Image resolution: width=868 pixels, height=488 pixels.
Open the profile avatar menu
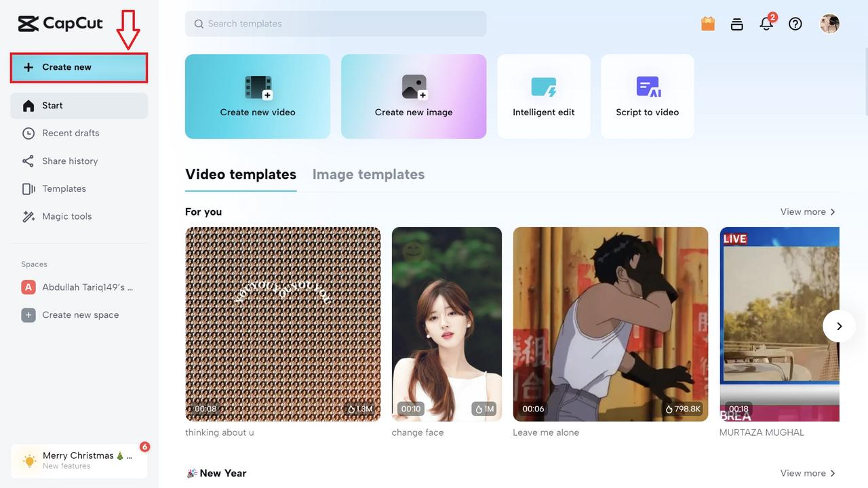(829, 24)
